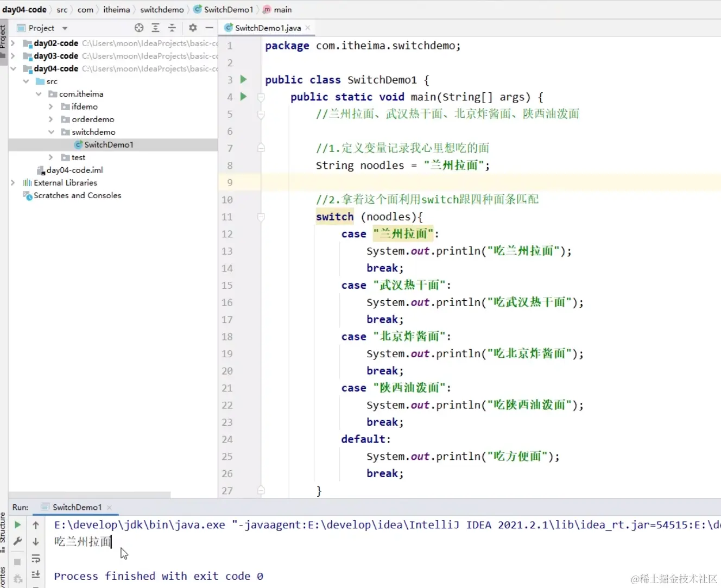This screenshot has width=721, height=588.
Task: Click the String noodles declaration line
Action: [x=403, y=165]
